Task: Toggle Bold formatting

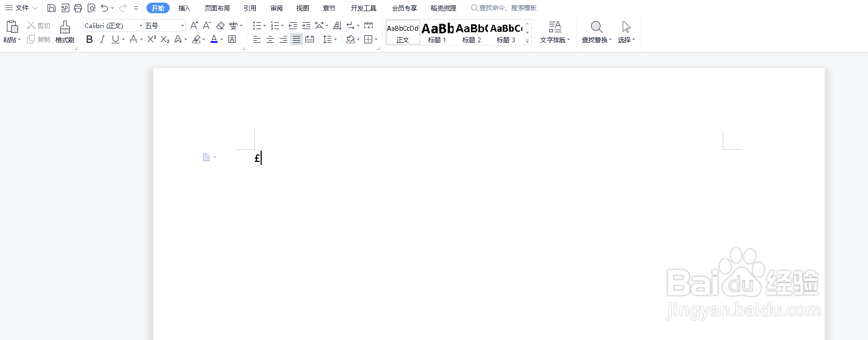Action: pos(89,39)
